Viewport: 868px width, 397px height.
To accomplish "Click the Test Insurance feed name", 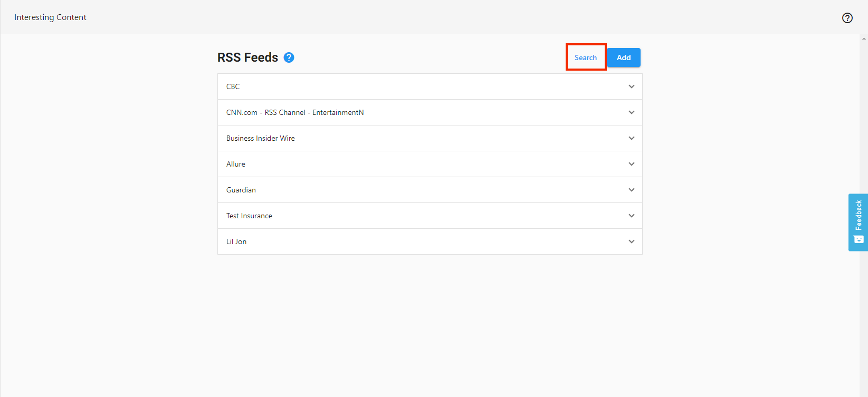I will click(249, 216).
